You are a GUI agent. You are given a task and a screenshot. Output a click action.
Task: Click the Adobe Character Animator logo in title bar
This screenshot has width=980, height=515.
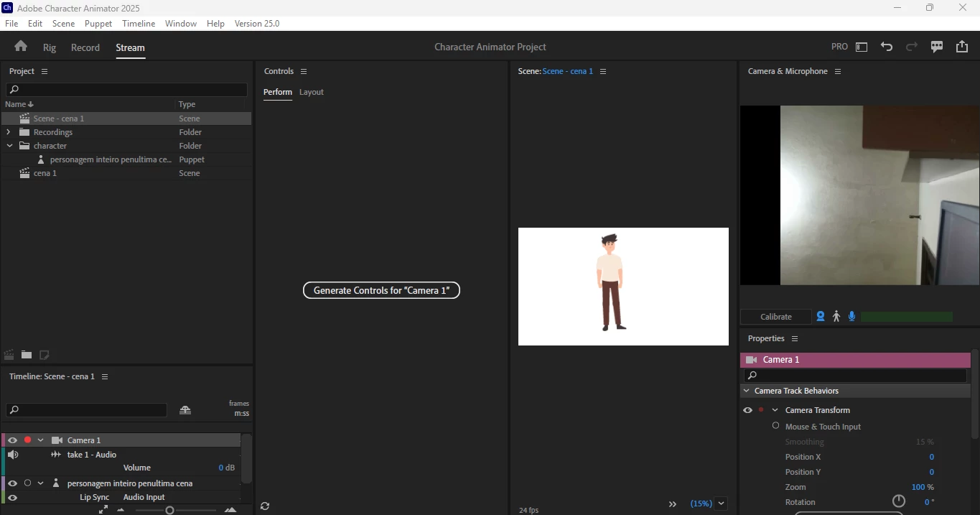[x=7, y=8]
